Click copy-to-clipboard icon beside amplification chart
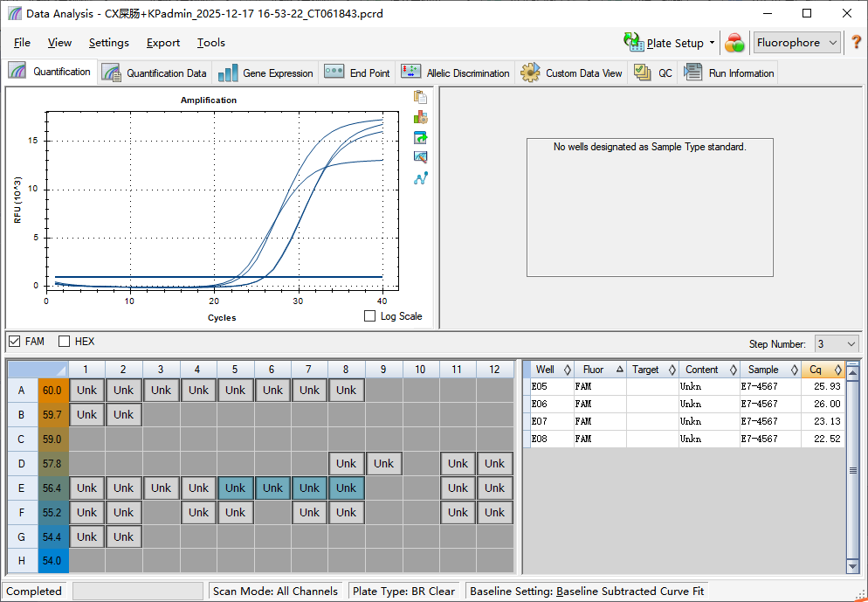This screenshot has height=602, width=868. (420, 97)
